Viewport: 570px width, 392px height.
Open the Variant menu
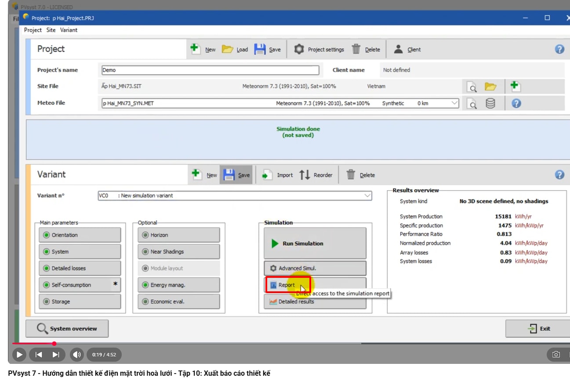[x=69, y=30]
